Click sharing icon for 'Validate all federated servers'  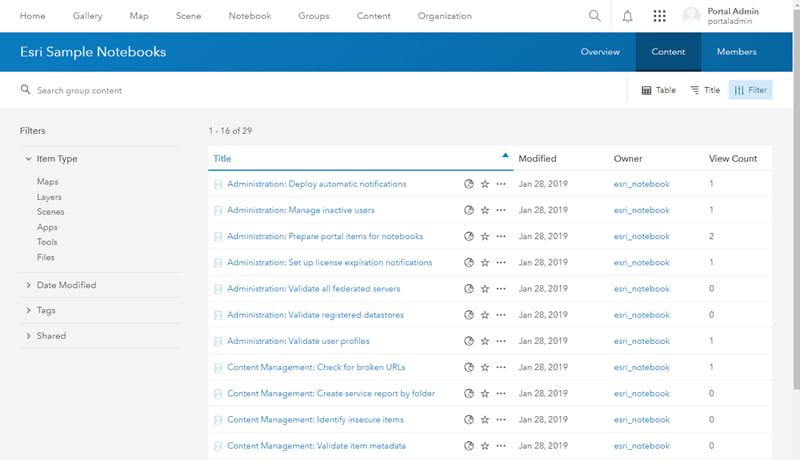pyautogui.click(x=469, y=289)
